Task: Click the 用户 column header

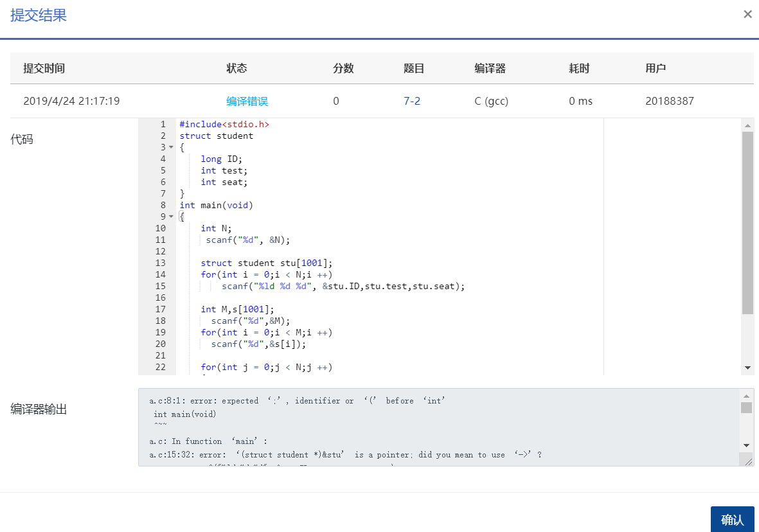Action: click(x=656, y=68)
